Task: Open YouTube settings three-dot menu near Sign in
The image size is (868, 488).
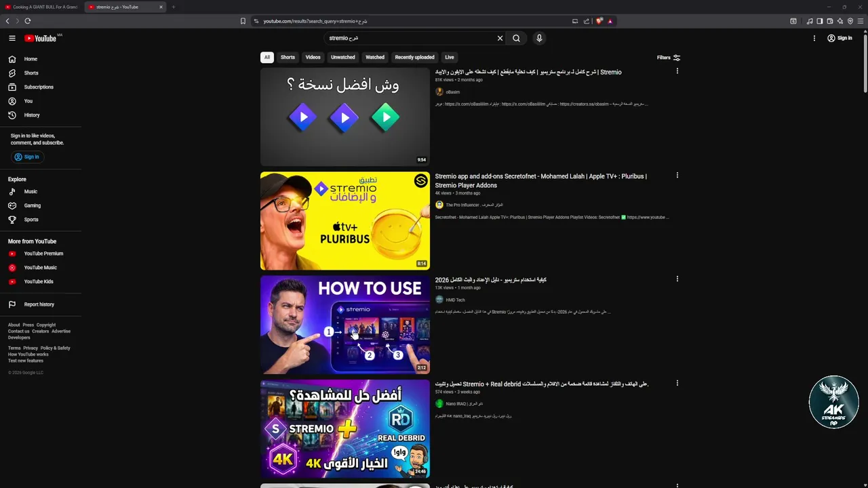Action: pos(814,38)
